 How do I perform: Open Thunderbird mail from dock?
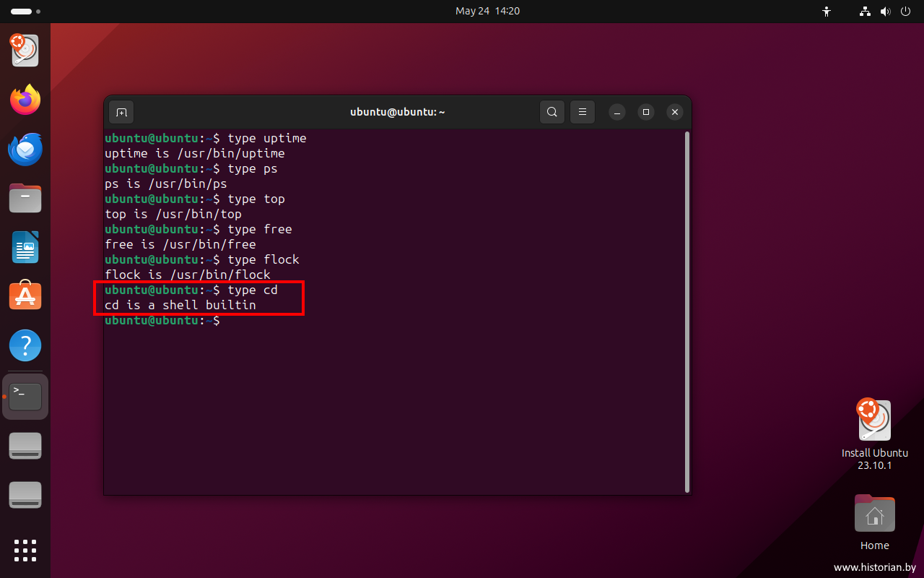click(25, 150)
